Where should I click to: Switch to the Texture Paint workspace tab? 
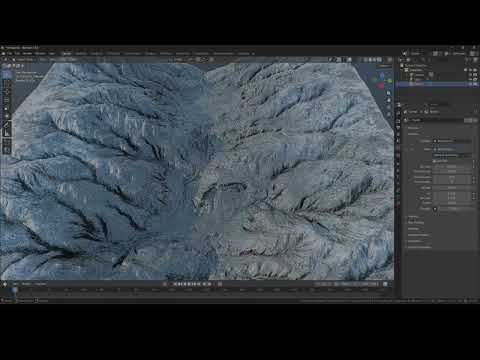click(132, 53)
